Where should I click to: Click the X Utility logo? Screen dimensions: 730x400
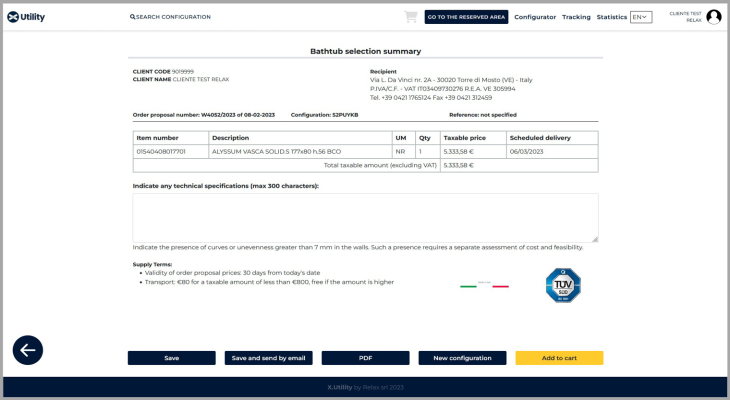tap(26, 17)
